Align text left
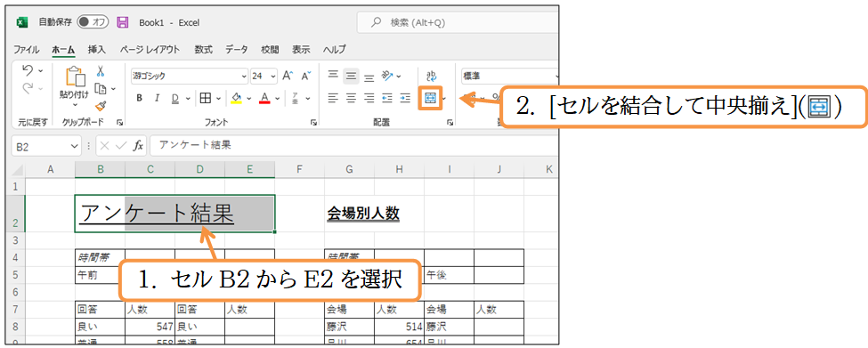This screenshot has height=348, width=868. (x=333, y=99)
